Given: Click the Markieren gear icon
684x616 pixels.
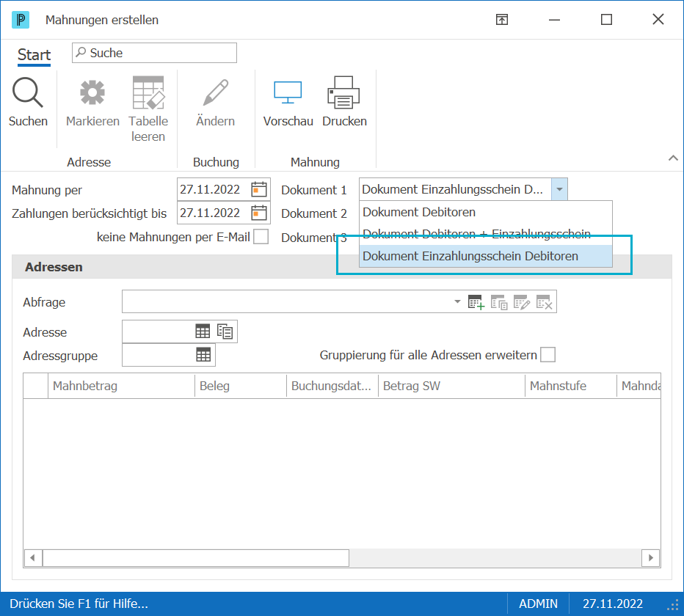Looking at the screenshot, I should pos(92,92).
